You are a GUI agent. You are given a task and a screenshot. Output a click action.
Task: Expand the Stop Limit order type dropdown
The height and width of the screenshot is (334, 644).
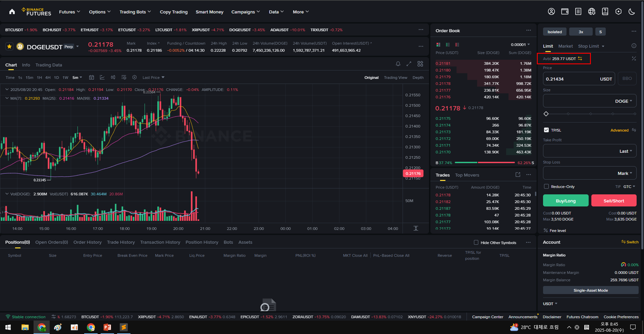coord(591,46)
